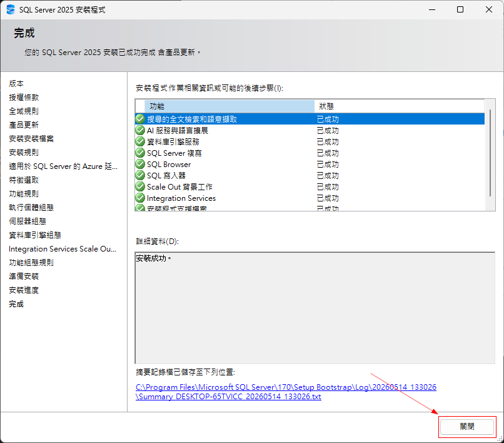
Task: Select the Scale Out 背景工作 row
Action: (x=310, y=186)
